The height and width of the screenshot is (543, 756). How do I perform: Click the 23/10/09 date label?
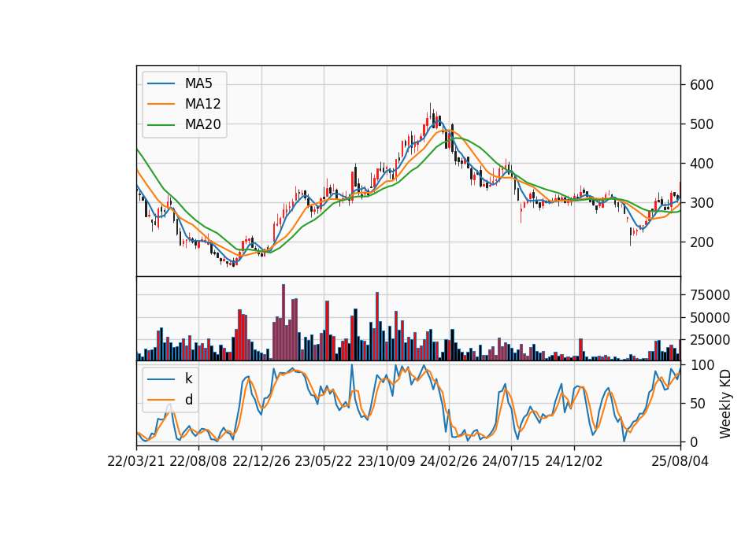386,462
